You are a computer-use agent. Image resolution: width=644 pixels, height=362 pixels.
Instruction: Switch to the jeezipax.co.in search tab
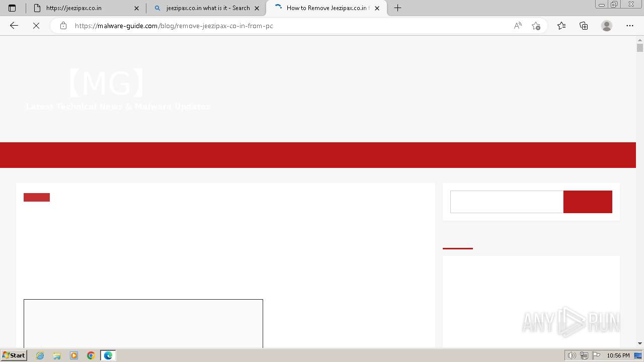pyautogui.click(x=206, y=8)
